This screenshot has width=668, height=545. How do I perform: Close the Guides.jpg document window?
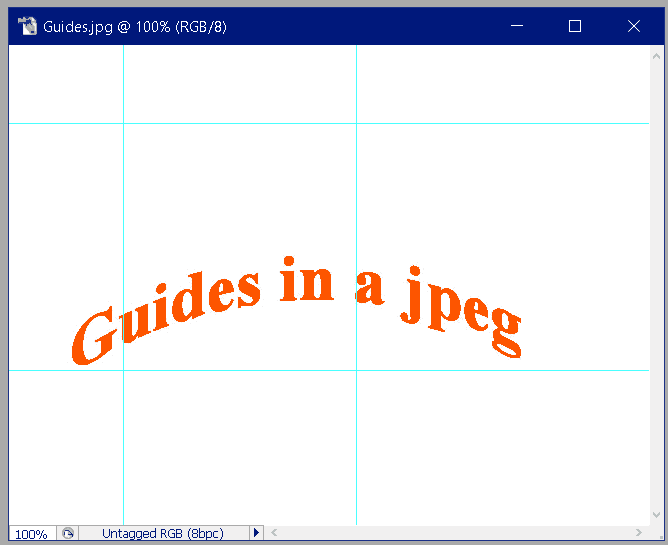coord(633,26)
